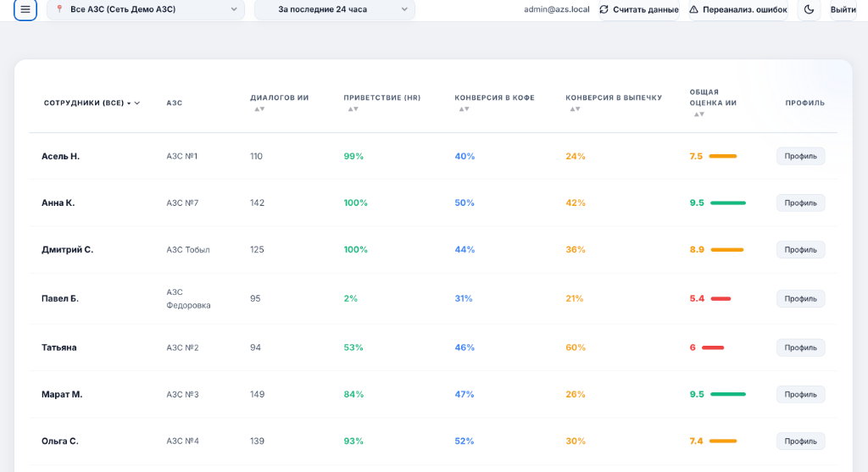Select employee name Асель Н.
This screenshot has height=472, width=868.
click(x=60, y=156)
